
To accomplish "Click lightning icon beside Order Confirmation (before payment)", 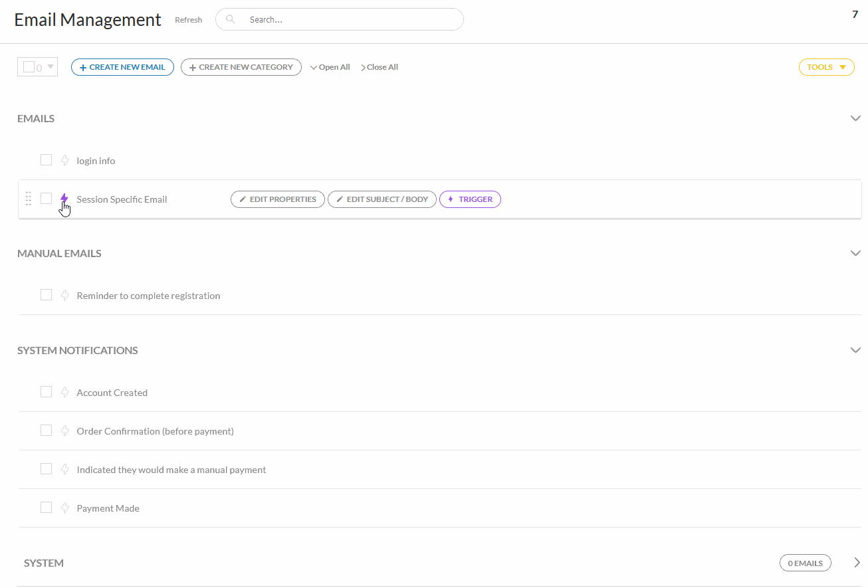I will click(x=64, y=431).
